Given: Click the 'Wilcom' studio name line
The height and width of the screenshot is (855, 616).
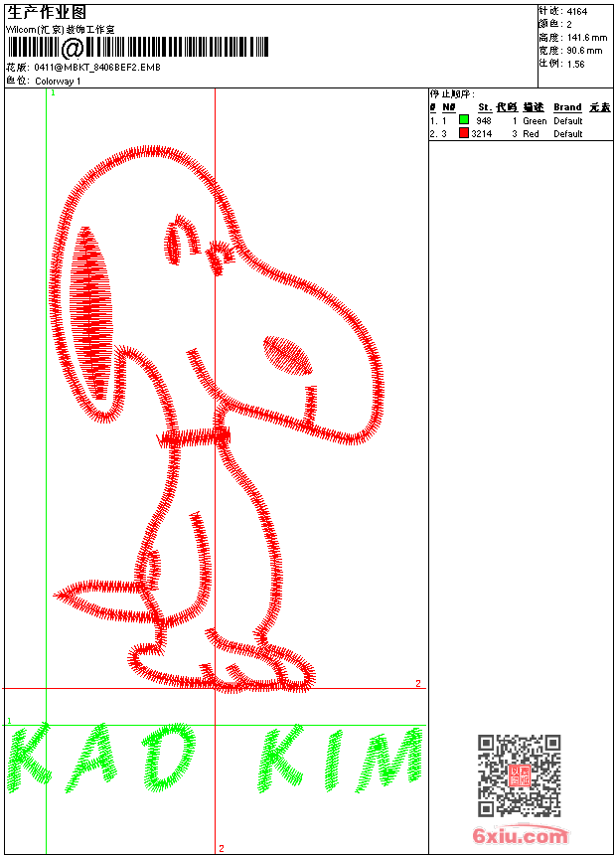Looking at the screenshot, I should (x=61, y=30).
